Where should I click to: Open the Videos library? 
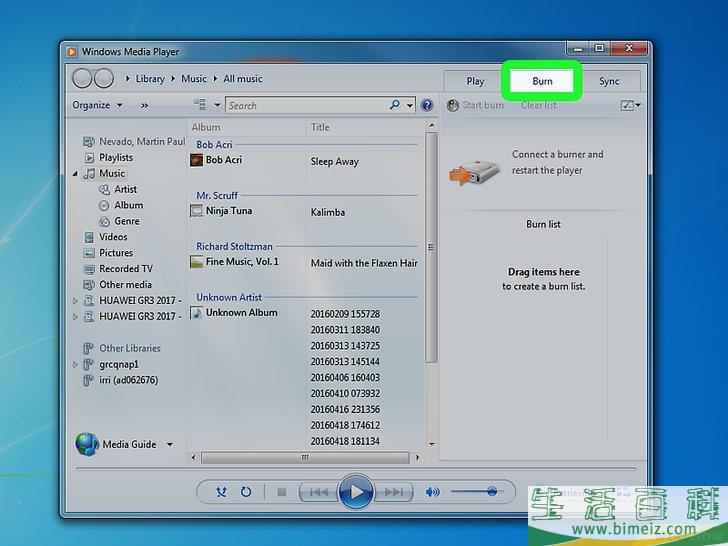pyautogui.click(x=113, y=237)
